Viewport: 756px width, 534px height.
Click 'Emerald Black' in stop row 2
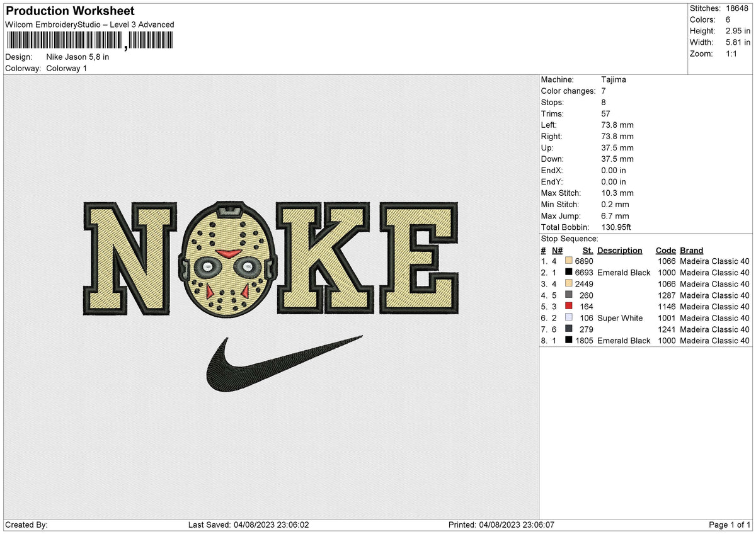[624, 272]
